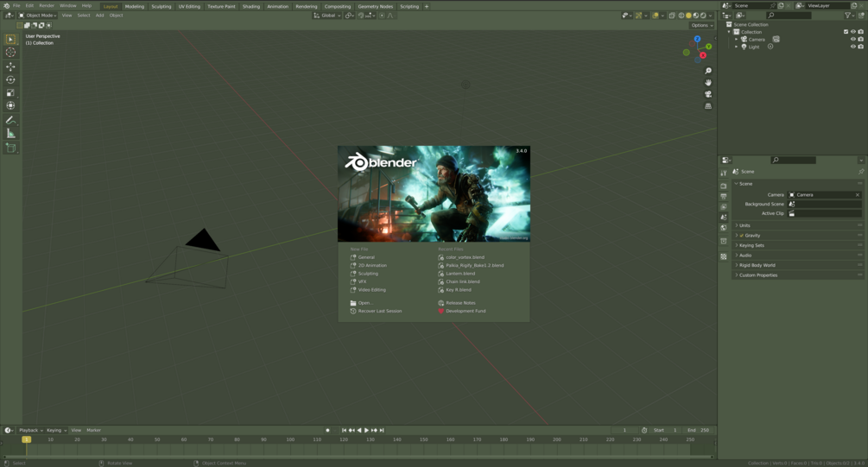Expand the Keying Sets panel

pos(797,245)
